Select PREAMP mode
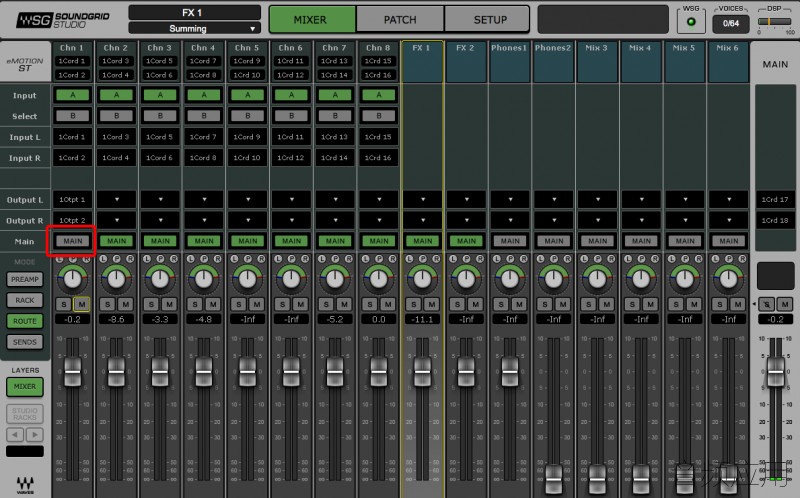 pyautogui.click(x=25, y=280)
